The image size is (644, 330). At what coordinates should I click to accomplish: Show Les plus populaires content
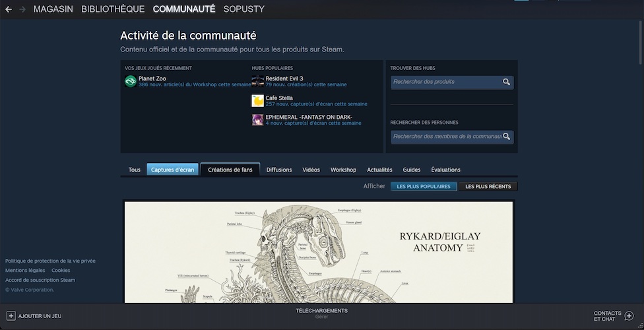[x=423, y=187]
